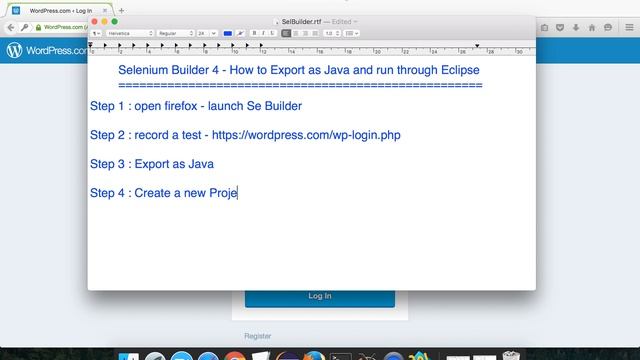
Task: Close the WordPress.com Log In tab
Action: 105,11
